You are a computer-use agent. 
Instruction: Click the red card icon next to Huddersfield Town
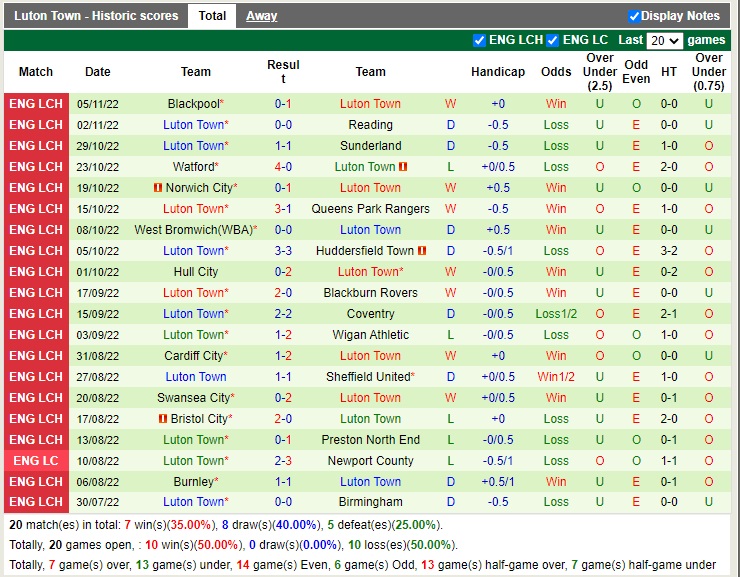click(422, 251)
